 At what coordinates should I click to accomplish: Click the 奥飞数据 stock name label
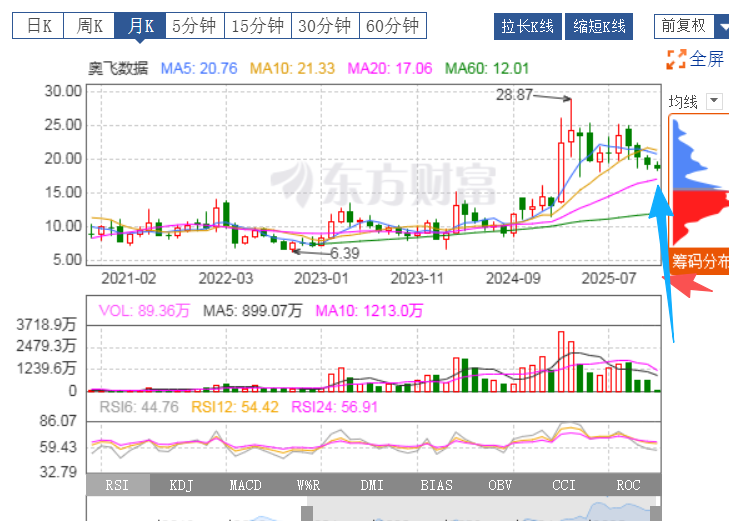(x=118, y=69)
